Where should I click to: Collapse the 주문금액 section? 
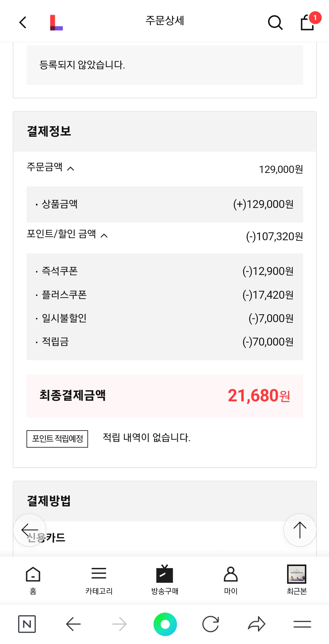click(x=70, y=169)
